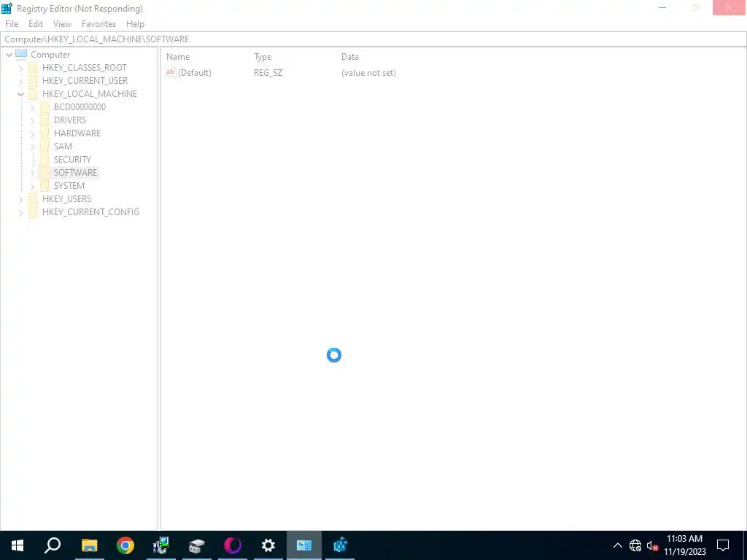
Task: Click the SYSTEM folder icon
Action: tap(44, 186)
